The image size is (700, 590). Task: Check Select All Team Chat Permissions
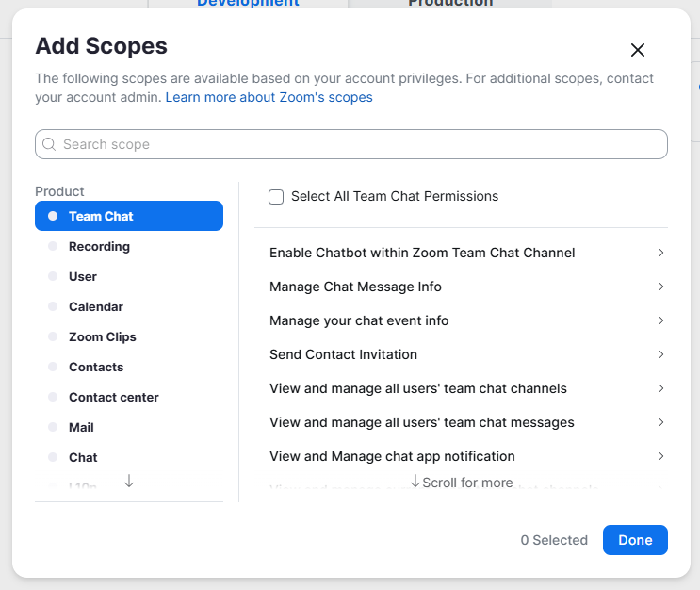click(x=276, y=197)
